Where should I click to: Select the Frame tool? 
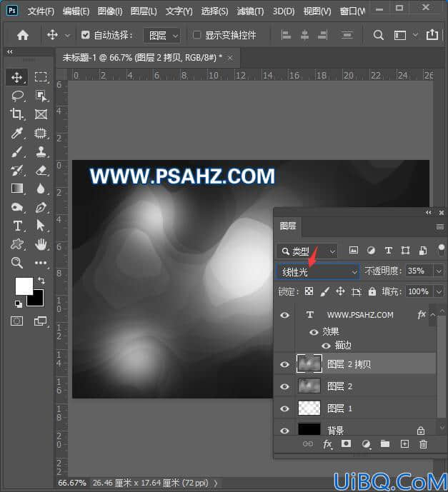coord(41,114)
